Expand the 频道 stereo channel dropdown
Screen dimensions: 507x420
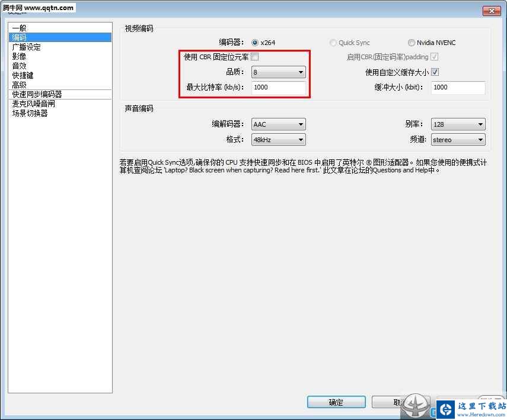458,140
